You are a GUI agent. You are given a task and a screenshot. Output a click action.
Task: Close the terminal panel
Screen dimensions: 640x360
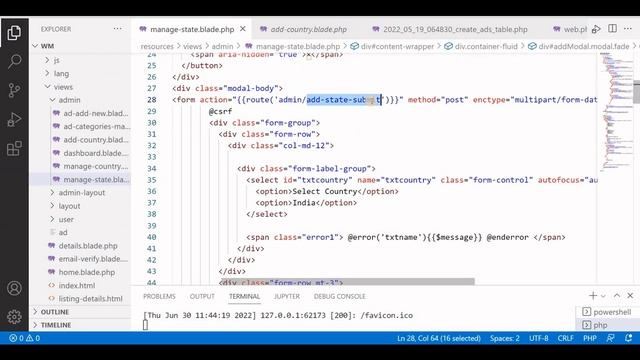630,296
